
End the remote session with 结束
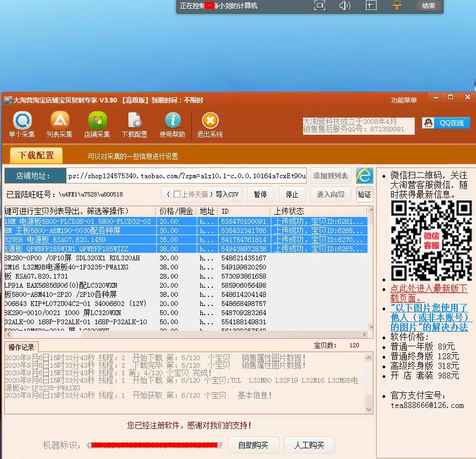[429, 5]
